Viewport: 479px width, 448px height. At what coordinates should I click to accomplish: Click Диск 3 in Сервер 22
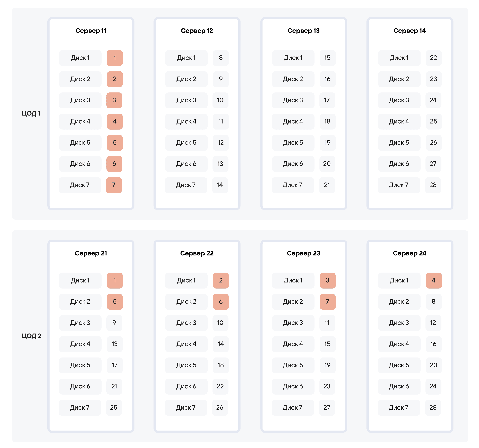186,323
